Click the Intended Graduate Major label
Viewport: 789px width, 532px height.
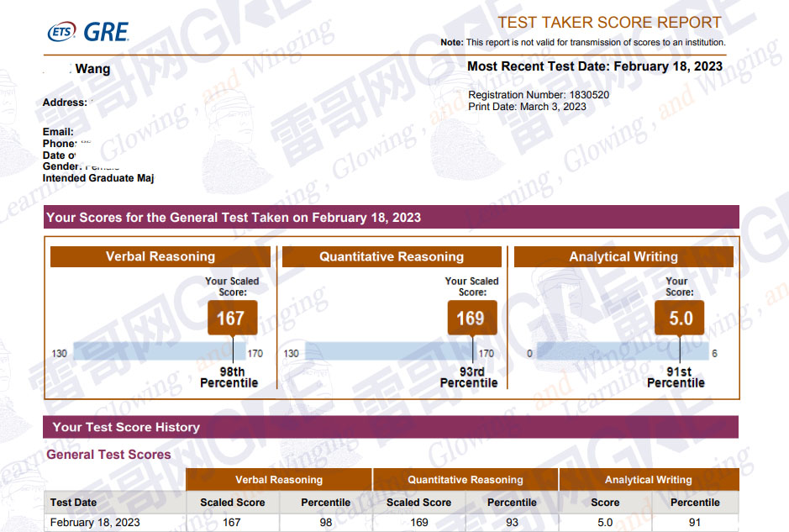point(98,178)
